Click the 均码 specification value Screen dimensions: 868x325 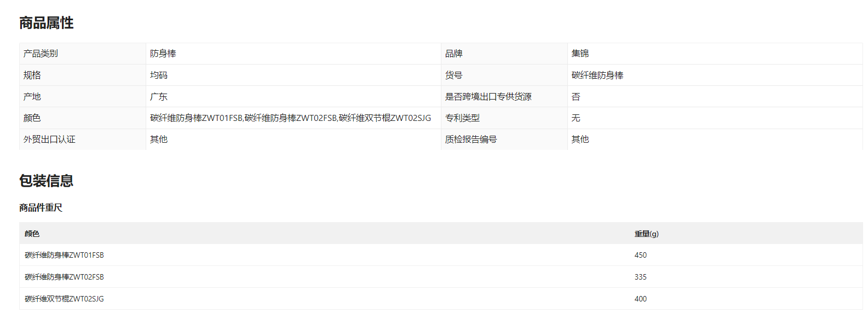[x=159, y=76]
